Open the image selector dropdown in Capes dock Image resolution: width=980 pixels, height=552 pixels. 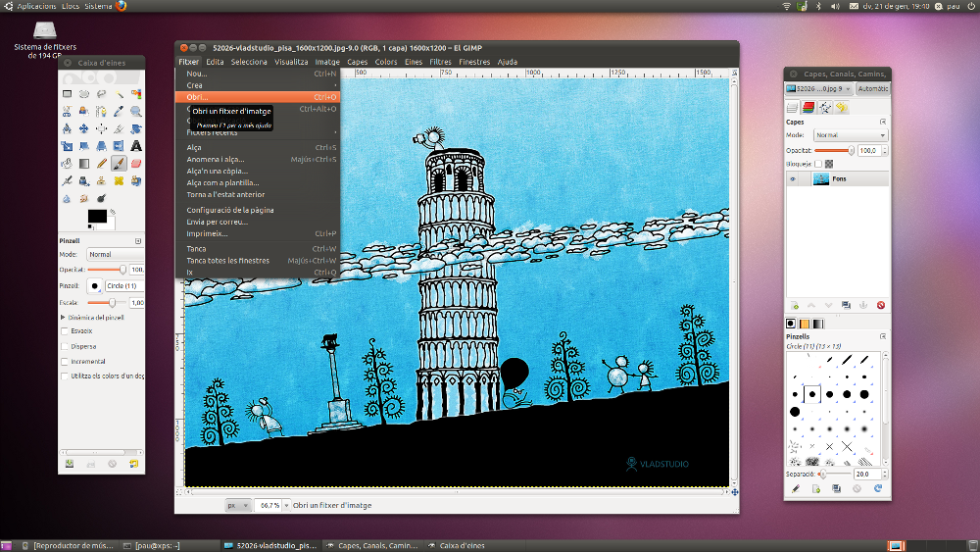[x=819, y=89]
